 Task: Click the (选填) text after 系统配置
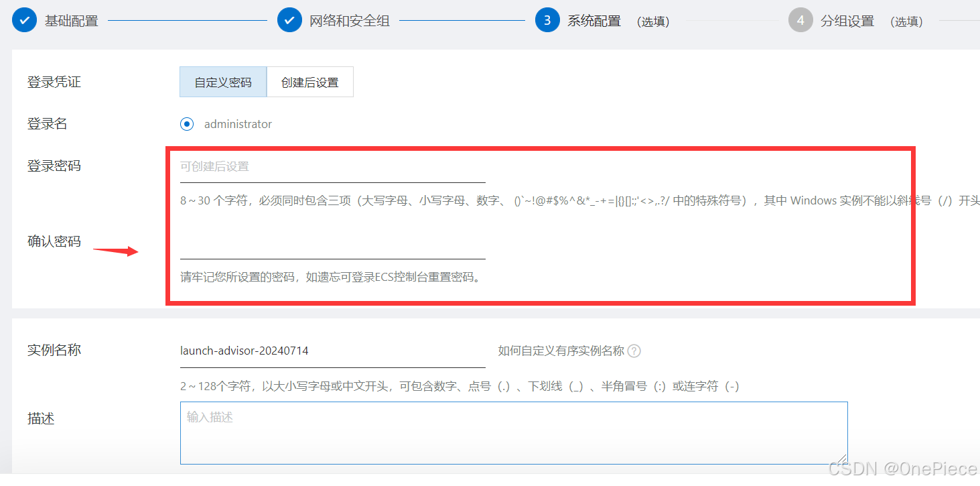653,21
